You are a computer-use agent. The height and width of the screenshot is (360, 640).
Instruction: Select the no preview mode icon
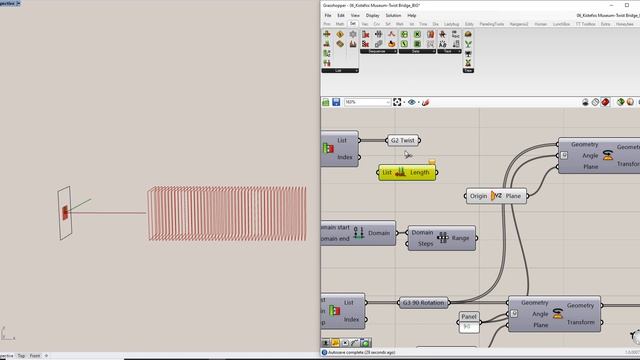585,102
